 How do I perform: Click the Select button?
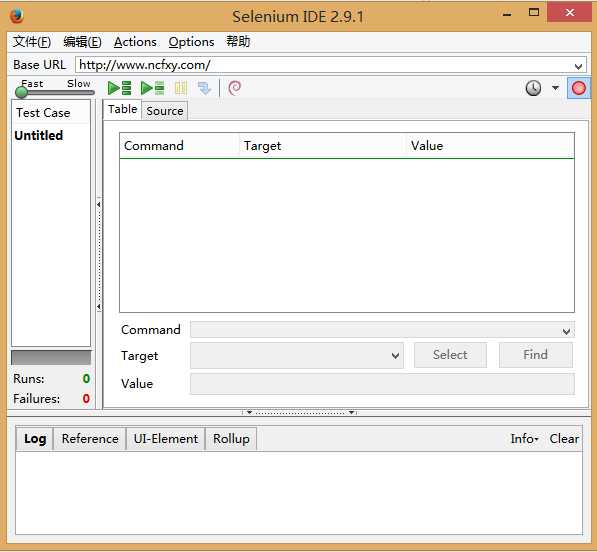(450, 355)
